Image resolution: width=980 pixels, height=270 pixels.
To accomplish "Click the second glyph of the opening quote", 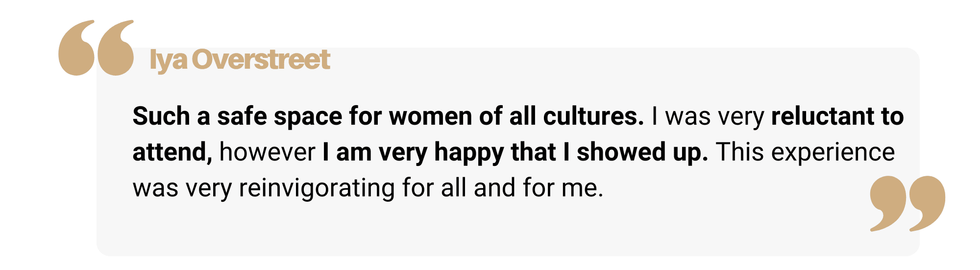I will click(116, 48).
